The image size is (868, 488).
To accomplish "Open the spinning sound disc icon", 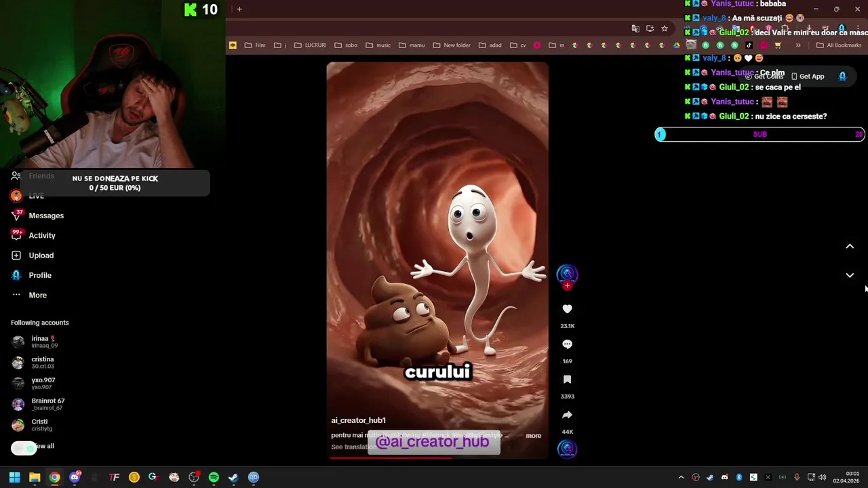I will tap(567, 449).
